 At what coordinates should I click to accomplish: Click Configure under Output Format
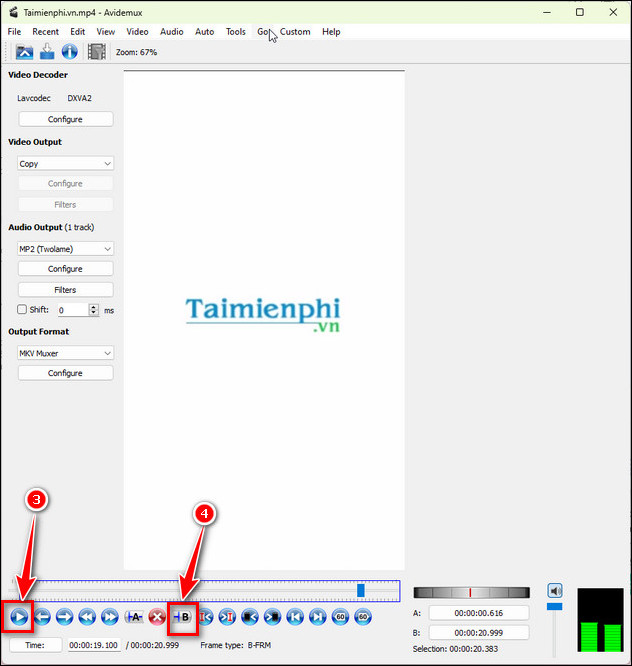point(65,373)
